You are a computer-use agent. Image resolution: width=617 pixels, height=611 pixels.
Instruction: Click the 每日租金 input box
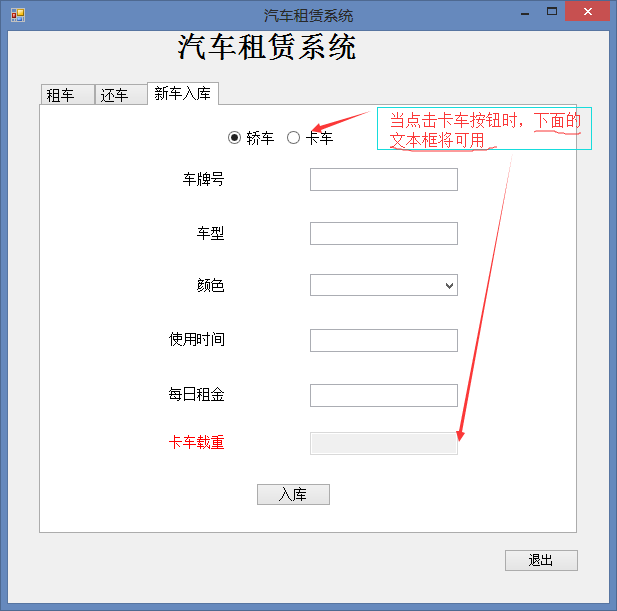click(x=384, y=395)
